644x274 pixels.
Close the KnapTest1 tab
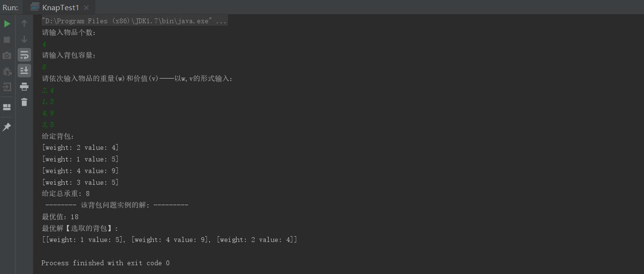pos(86,8)
